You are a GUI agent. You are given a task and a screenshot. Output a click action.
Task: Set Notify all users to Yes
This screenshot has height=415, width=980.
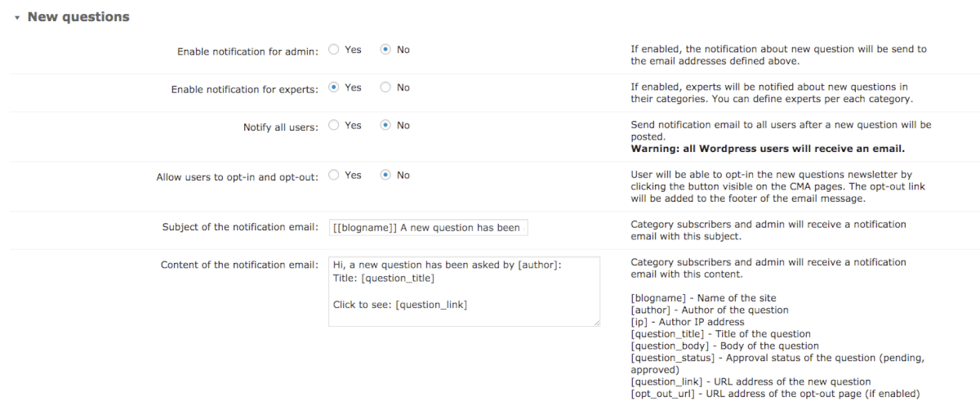(333, 126)
